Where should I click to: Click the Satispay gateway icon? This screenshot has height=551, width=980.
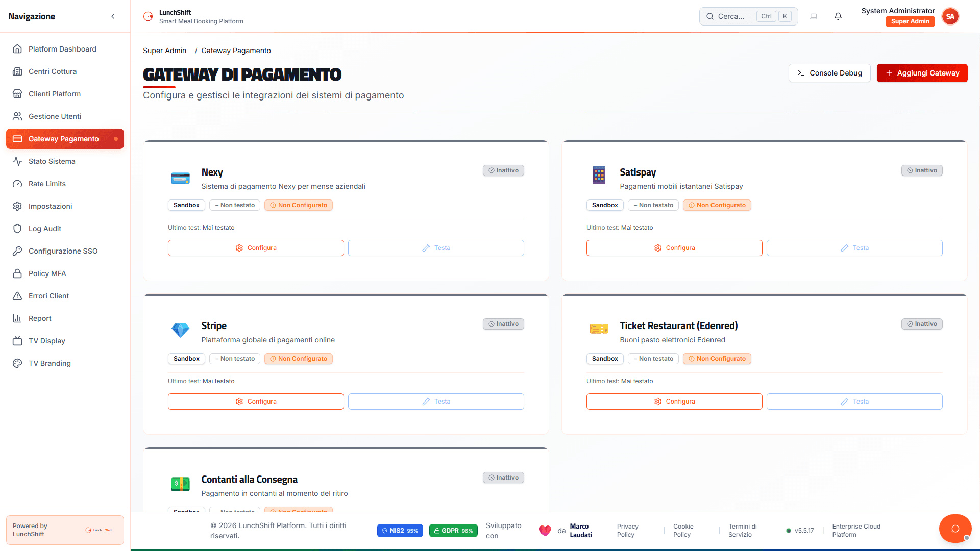click(x=599, y=175)
